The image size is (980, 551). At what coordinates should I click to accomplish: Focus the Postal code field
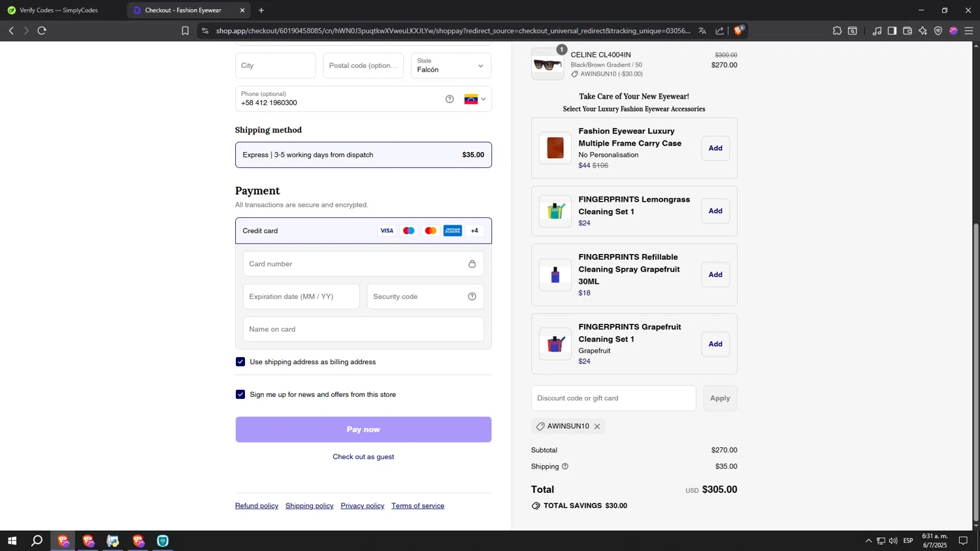[363, 65]
